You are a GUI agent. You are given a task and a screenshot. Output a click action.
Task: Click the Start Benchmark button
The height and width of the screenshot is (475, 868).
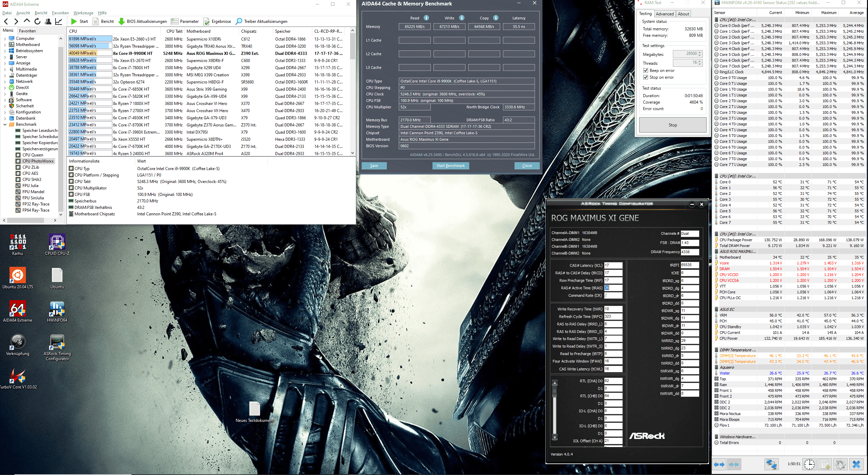pos(450,166)
